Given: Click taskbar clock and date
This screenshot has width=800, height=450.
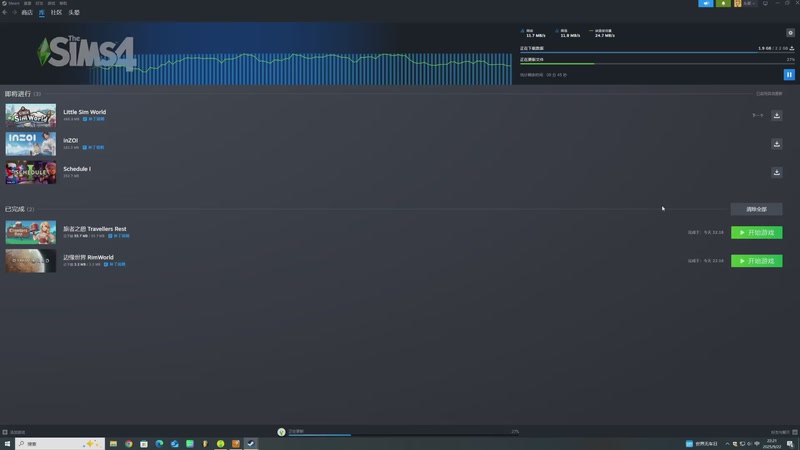Looking at the screenshot, I should click(772, 444).
